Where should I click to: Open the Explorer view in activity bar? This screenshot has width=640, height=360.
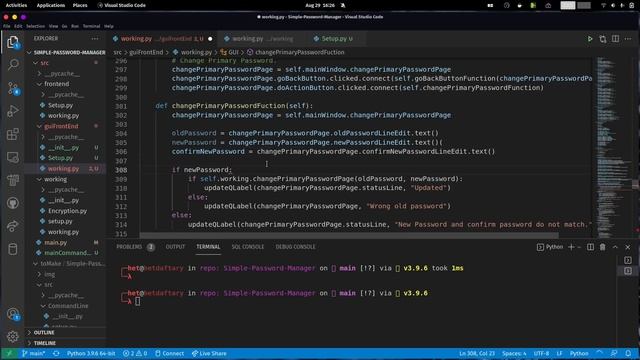13,42
